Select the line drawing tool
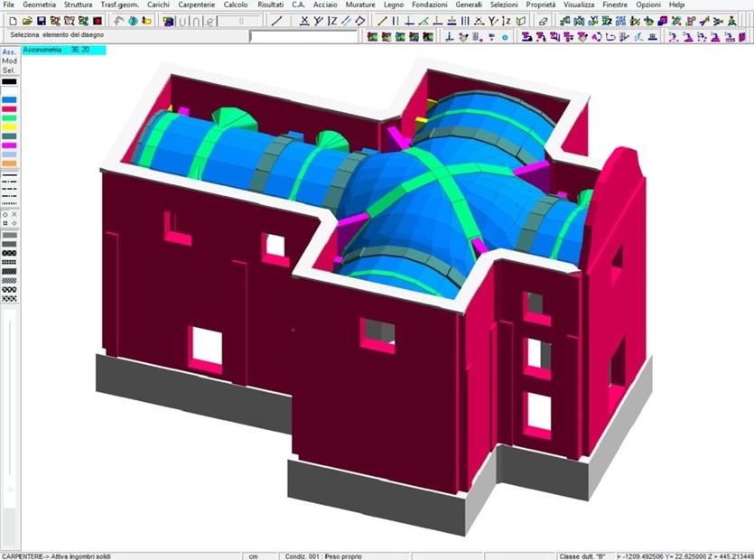 [x=276, y=20]
